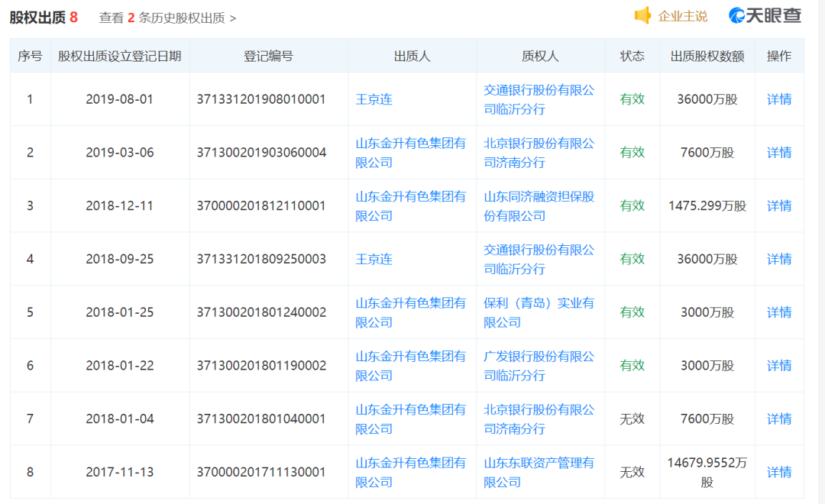View the 2 条历史股权出质 records link
The width and height of the screenshot is (825, 504).
[x=167, y=18]
